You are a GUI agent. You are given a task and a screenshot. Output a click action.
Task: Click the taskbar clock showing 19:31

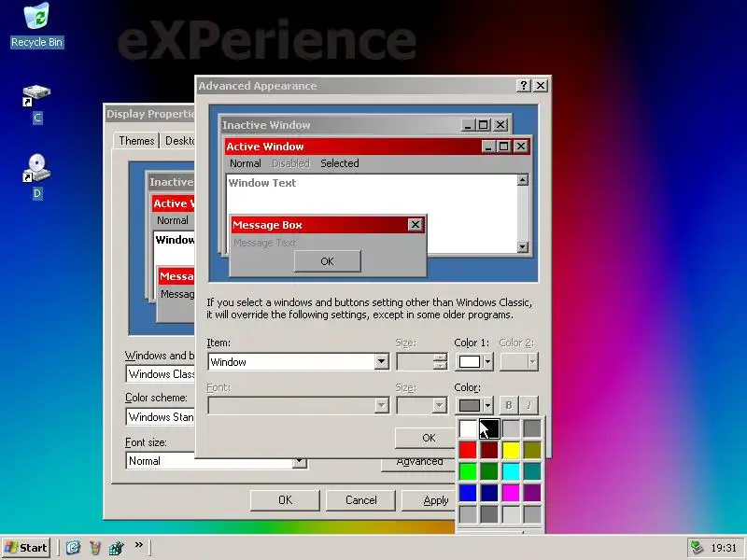[x=724, y=548]
